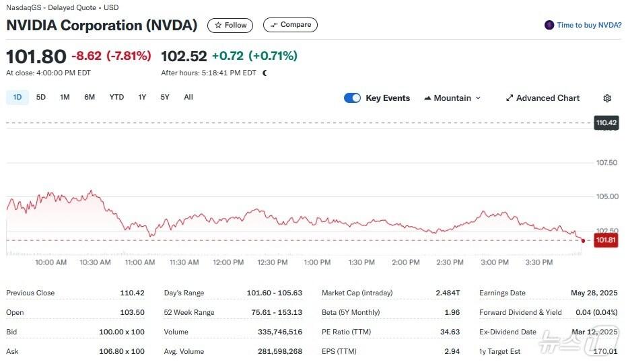Click the purple Time to buy NVDA icon

[549, 25]
